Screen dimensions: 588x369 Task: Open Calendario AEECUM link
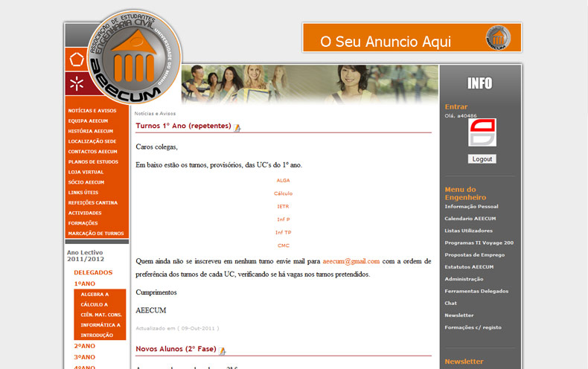click(x=470, y=218)
